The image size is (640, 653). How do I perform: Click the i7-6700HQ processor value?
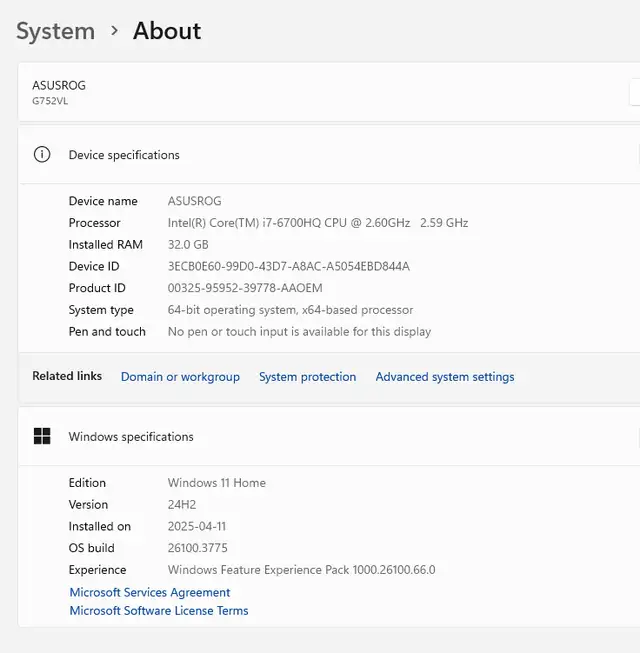coord(318,223)
